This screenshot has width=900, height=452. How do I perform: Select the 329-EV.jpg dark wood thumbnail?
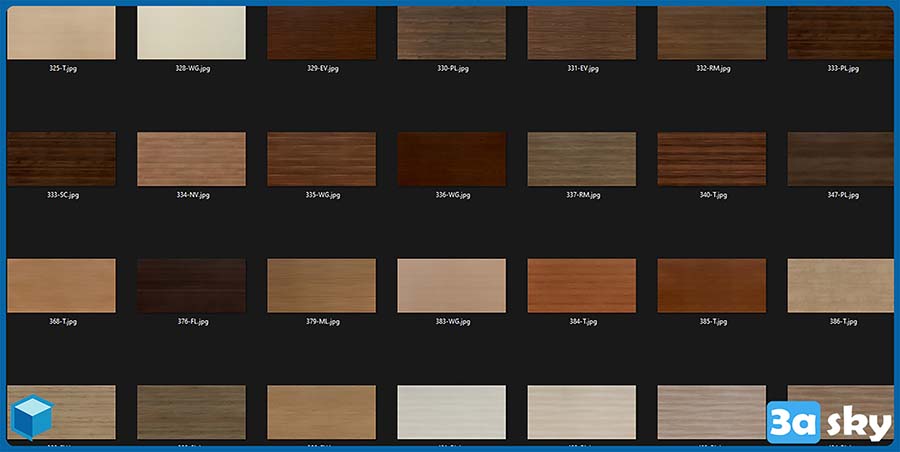pos(321,32)
